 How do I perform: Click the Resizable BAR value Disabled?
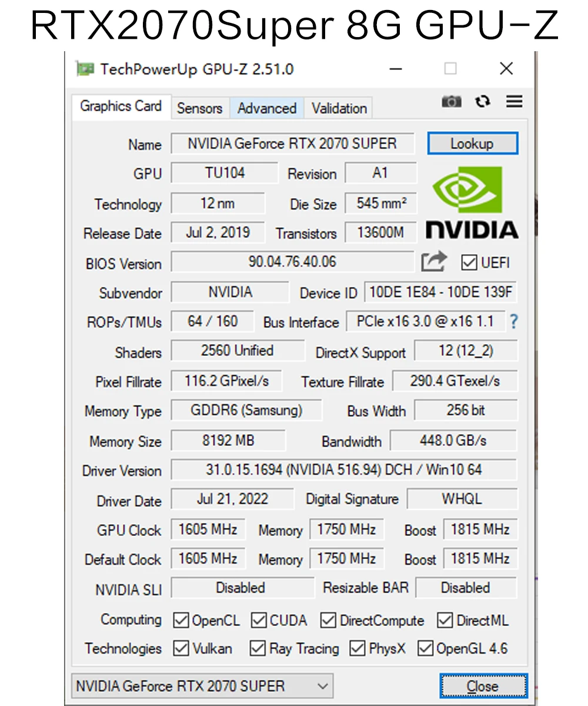click(466, 588)
